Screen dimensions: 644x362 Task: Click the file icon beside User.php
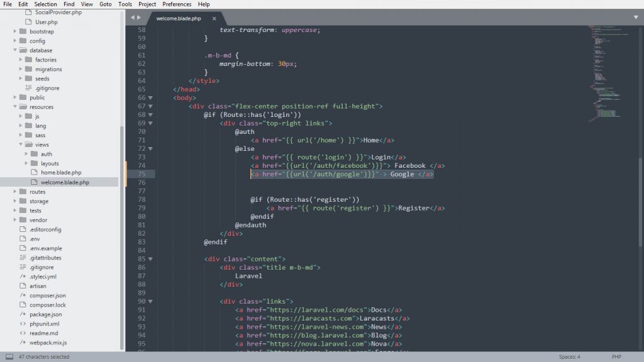(28, 22)
